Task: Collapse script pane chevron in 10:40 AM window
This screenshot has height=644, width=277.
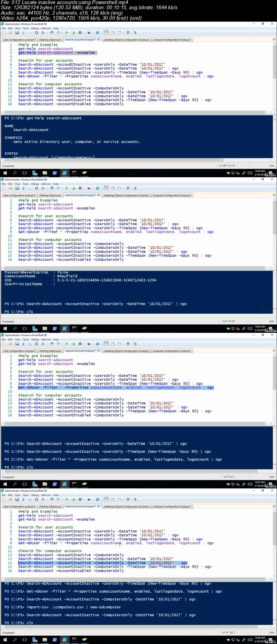Action: (x=274, y=40)
